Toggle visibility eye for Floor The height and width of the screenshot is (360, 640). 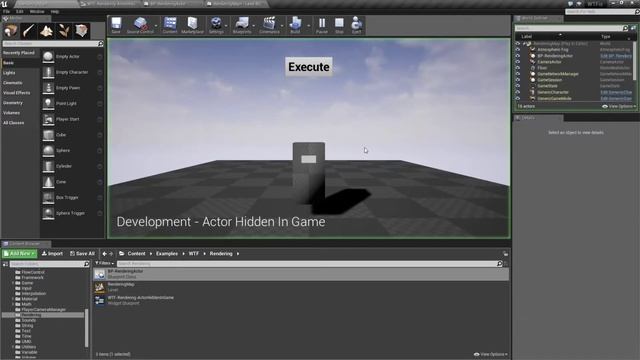[518, 68]
